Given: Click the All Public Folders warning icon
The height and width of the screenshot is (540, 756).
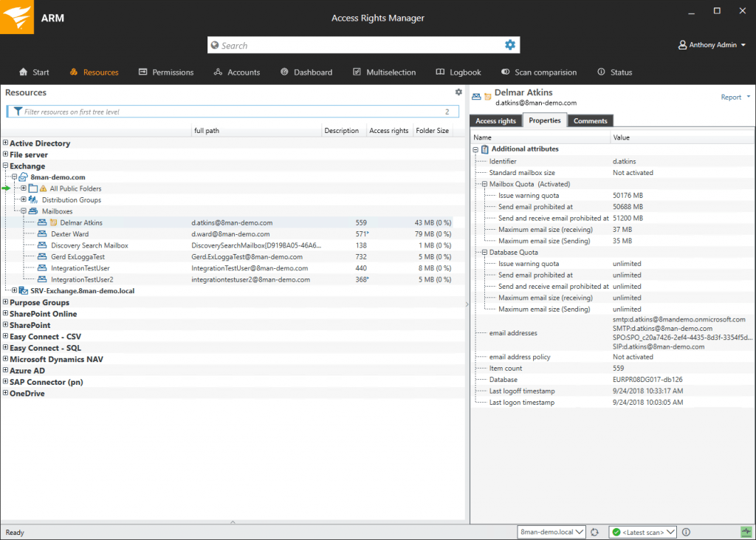Looking at the screenshot, I should [44, 188].
